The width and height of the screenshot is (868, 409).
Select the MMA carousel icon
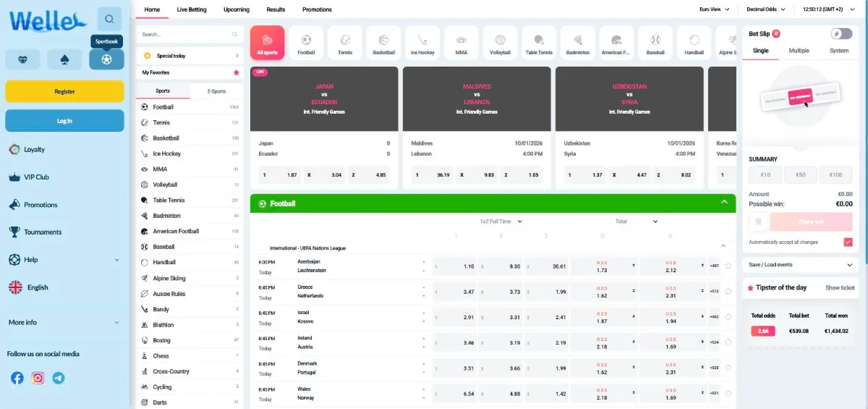pyautogui.click(x=461, y=43)
